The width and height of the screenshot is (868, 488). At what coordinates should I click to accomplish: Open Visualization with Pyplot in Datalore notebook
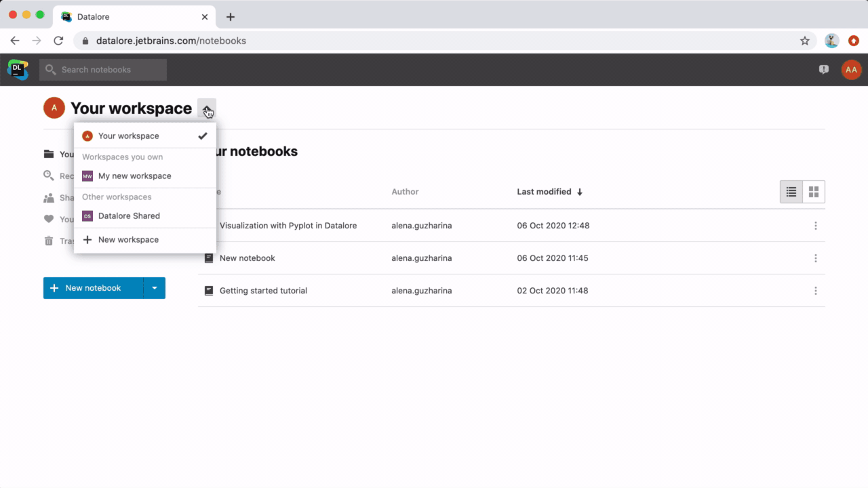click(x=288, y=226)
